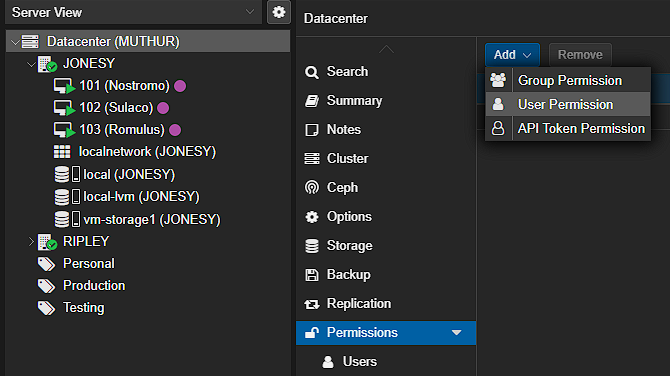Screen dimensions: 670x376
Task: Open the Users submenu item
Action: click(386, 362)
